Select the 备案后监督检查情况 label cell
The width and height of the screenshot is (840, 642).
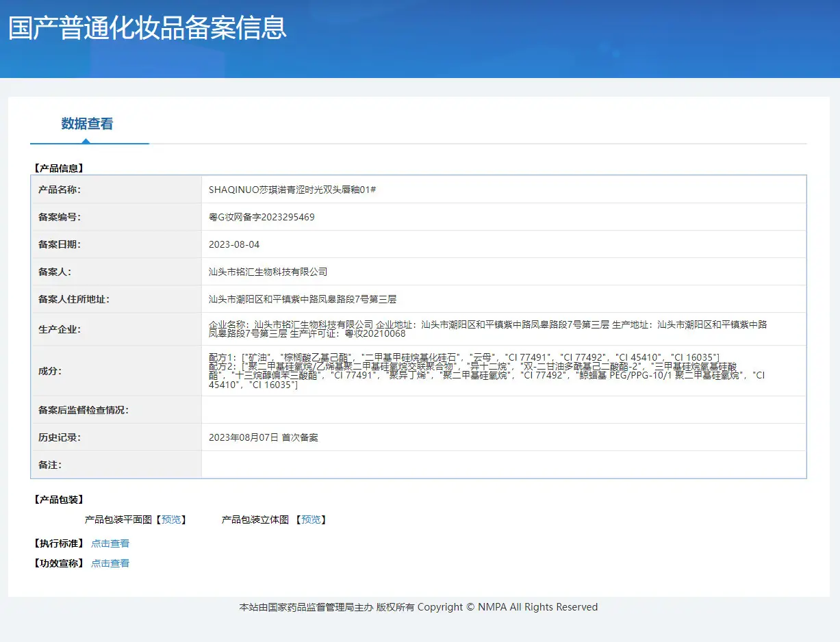(116, 410)
